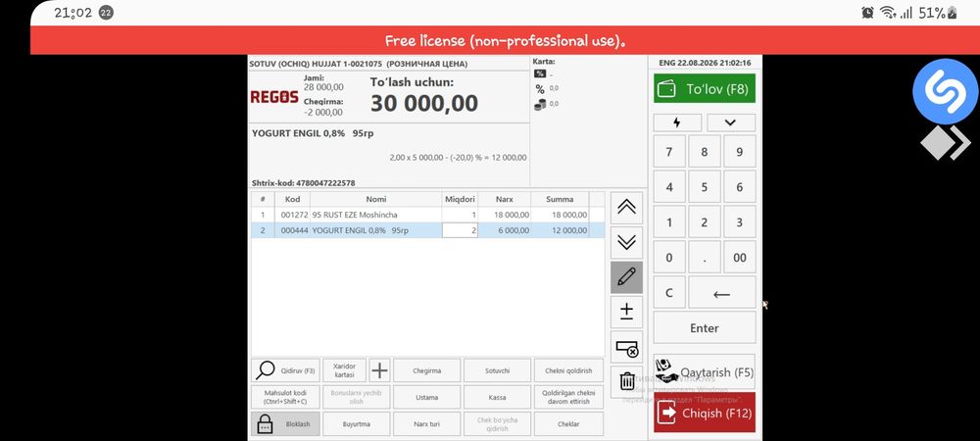
Task: Open the Xaridor kartasi button
Action: coord(344,370)
